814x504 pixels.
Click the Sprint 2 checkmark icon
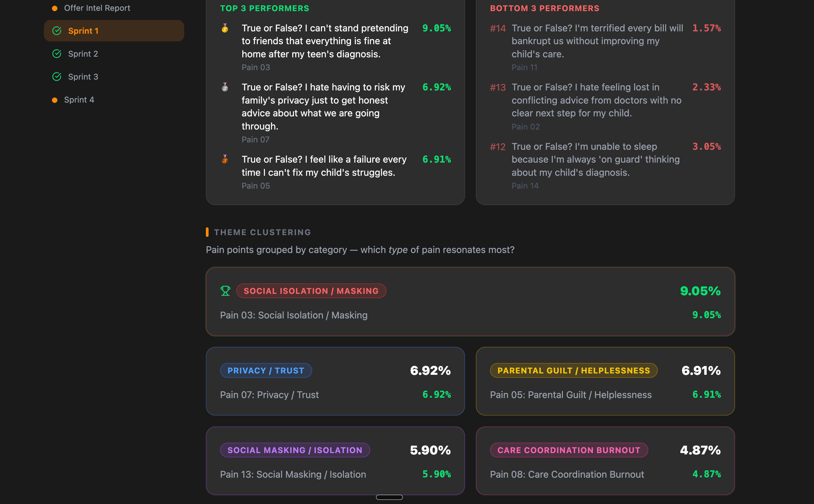click(57, 54)
